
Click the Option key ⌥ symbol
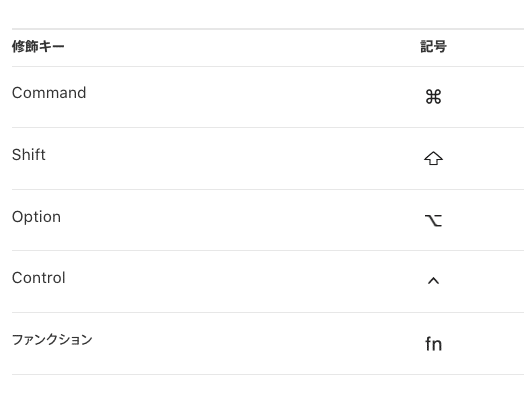tap(433, 220)
